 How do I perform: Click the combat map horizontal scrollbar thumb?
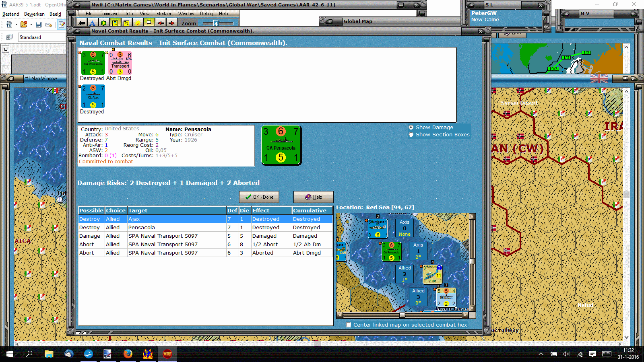click(402, 315)
